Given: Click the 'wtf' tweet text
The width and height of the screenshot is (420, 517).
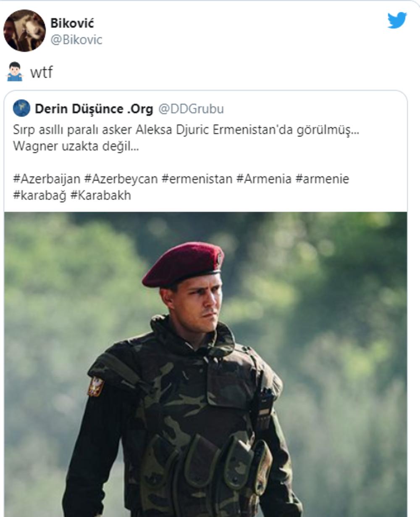Looking at the screenshot, I should coord(41,72).
